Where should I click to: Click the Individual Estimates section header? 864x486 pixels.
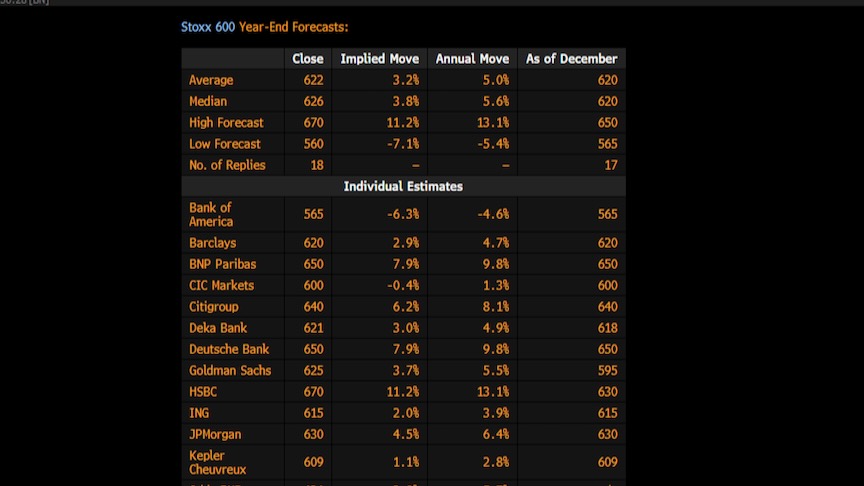coord(403,186)
